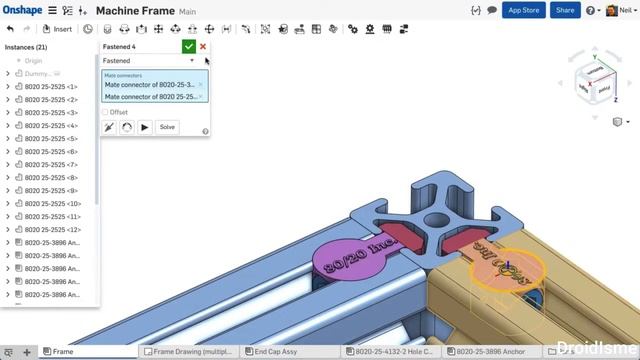Expand the 8020 25-2525 <8> instance
Image resolution: width=640 pixels, height=360 pixels.
click(x=8, y=178)
